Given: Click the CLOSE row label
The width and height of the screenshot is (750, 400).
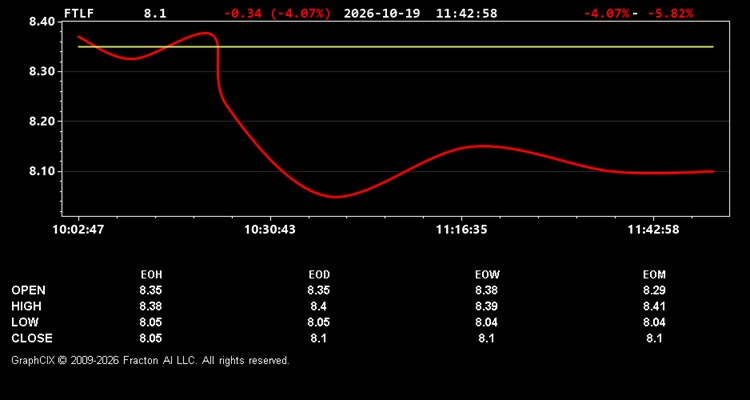Looking at the screenshot, I should 32,338.
